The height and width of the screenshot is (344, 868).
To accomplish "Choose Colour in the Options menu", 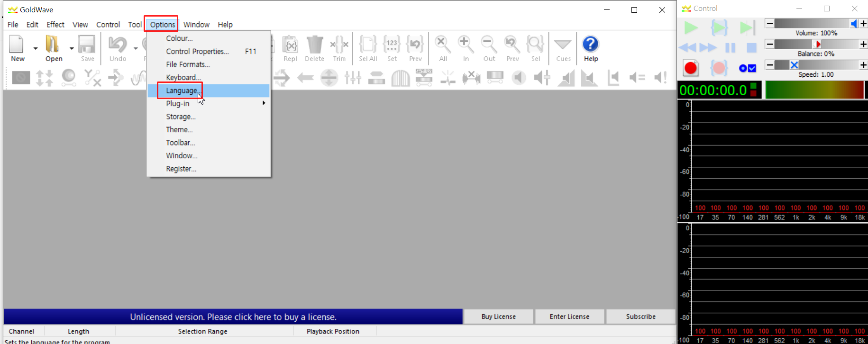I will [209, 38].
